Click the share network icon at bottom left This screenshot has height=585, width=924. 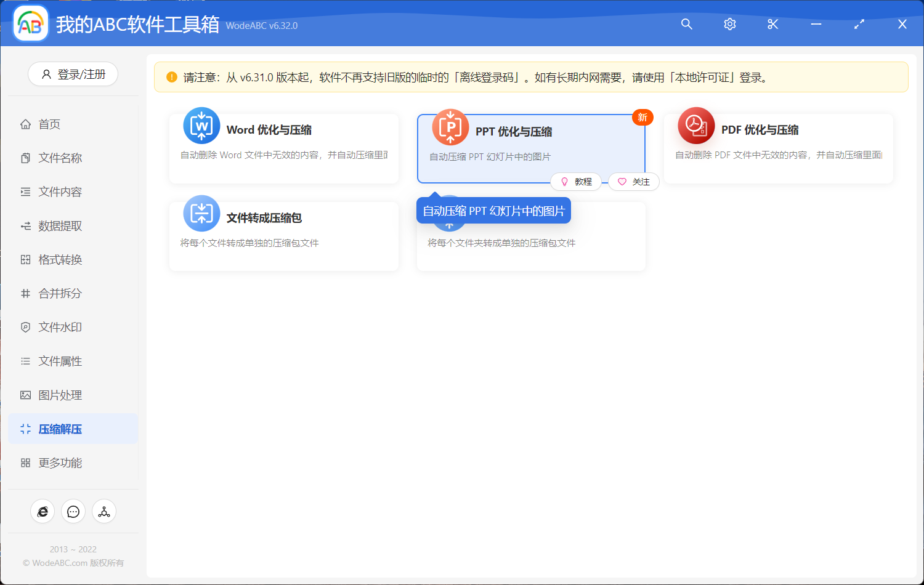click(104, 511)
